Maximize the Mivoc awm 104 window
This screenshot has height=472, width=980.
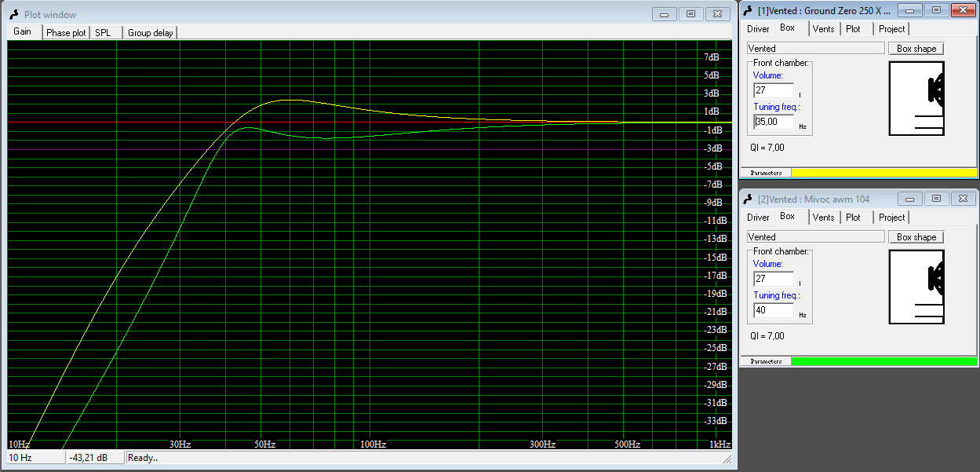point(936,199)
